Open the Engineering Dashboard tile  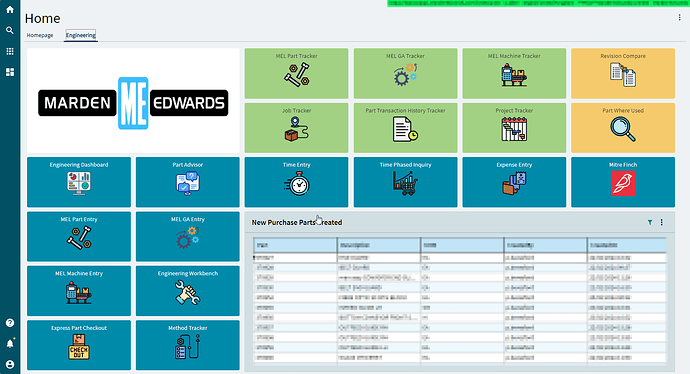[79, 182]
